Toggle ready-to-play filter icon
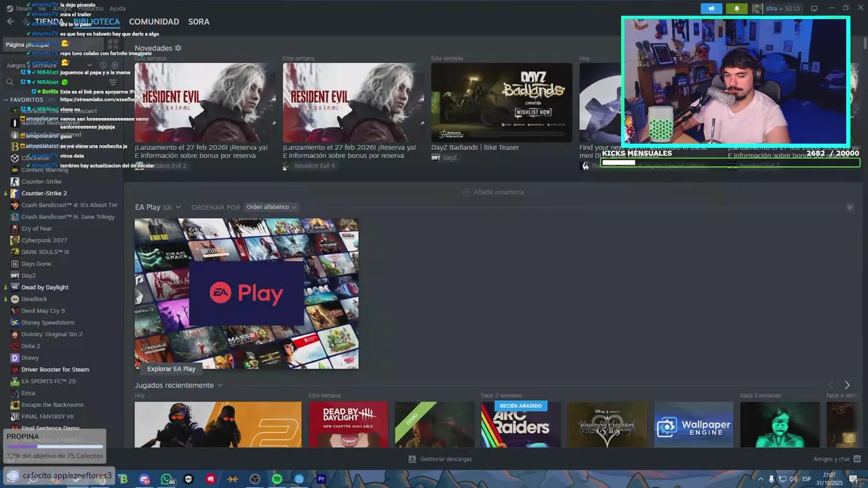The height and width of the screenshot is (488, 868). click(x=115, y=65)
